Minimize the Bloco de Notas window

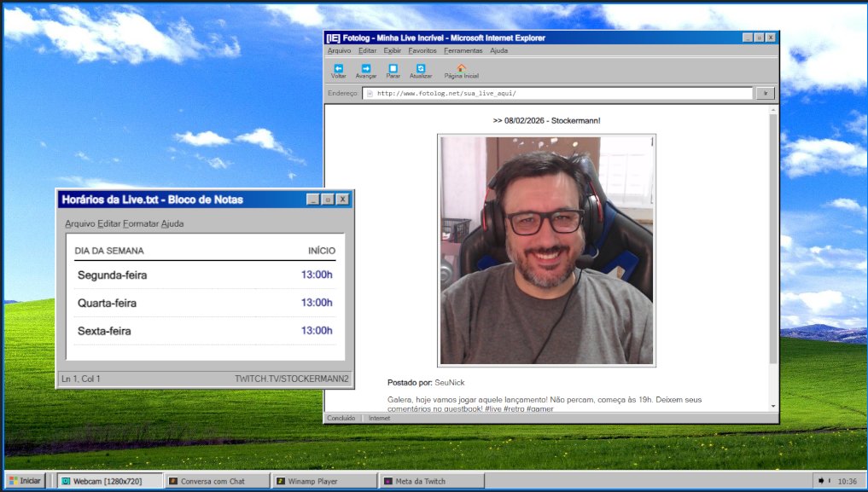coord(313,200)
